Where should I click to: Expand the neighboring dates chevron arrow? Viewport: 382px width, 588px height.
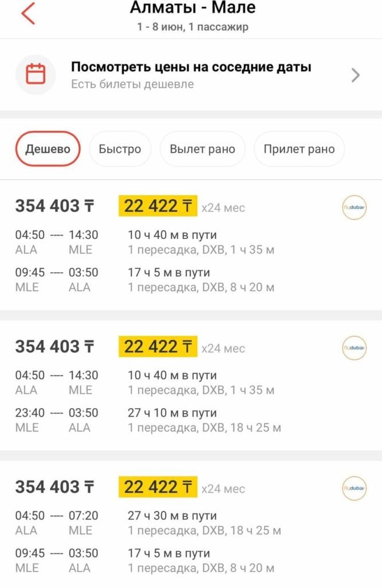pyautogui.click(x=356, y=75)
